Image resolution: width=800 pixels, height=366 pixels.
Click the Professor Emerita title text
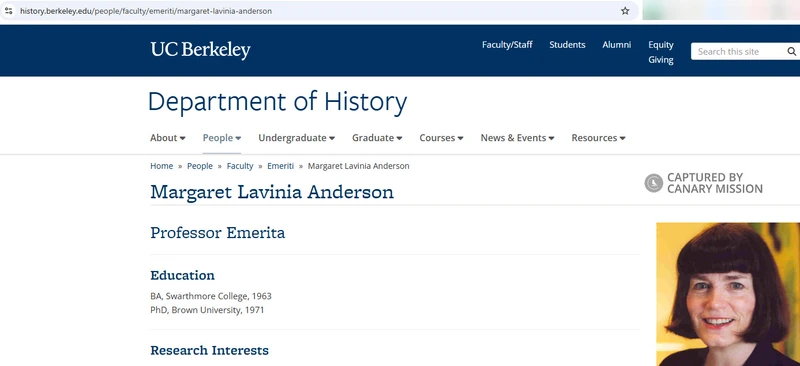(x=218, y=233)
